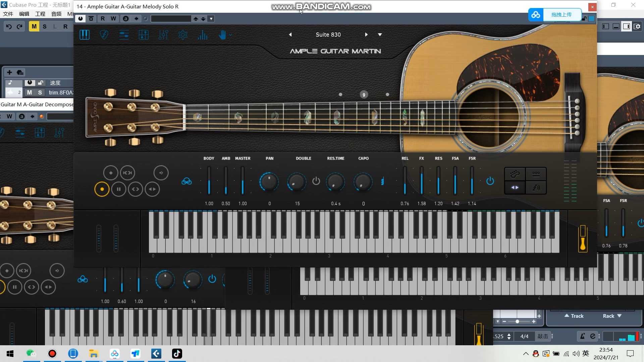Open the mixer panel with vertical sliders
Screen dimensions: 644x362
163,35
